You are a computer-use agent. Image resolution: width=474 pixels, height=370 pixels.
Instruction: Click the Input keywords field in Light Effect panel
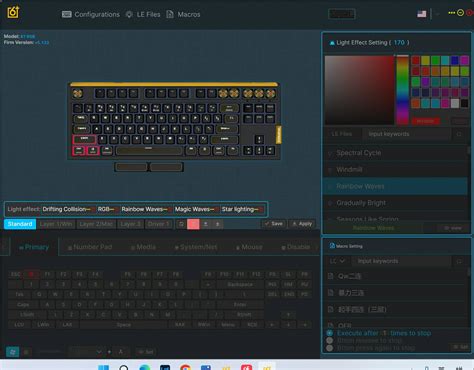coord(406,134)
